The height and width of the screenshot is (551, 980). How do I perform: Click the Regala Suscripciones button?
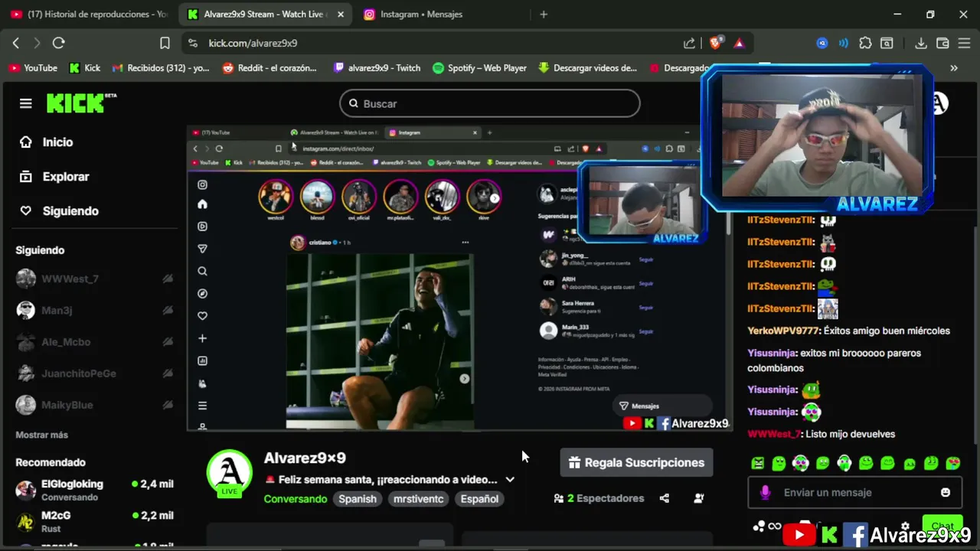[636, 463]
